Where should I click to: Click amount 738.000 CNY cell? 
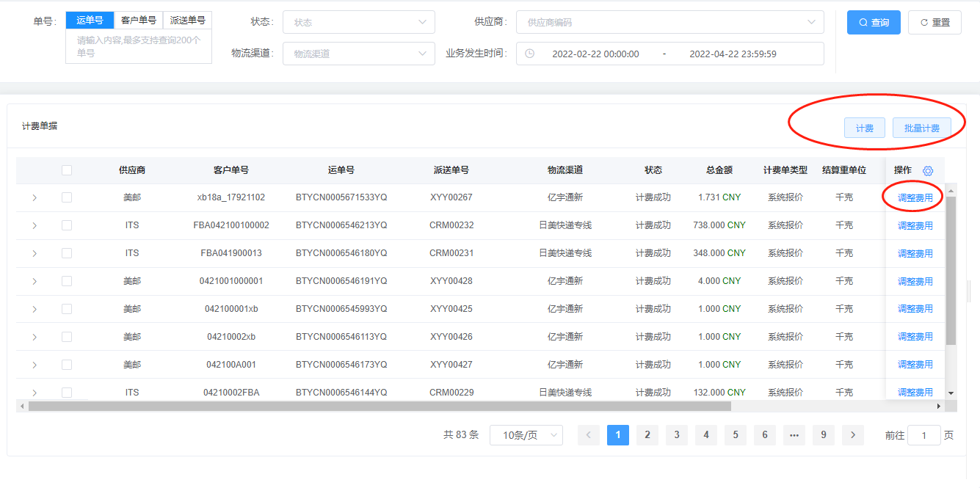coord(719,225)
